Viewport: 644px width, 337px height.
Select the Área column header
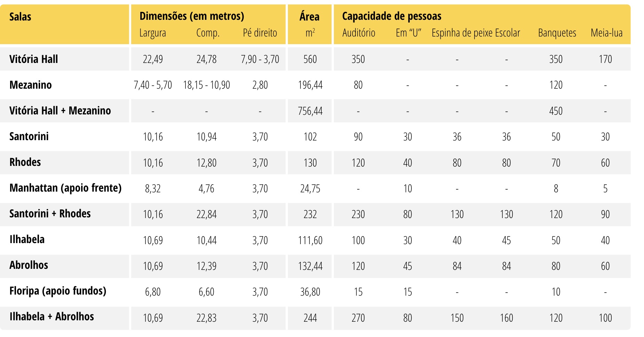pos(309,16)
